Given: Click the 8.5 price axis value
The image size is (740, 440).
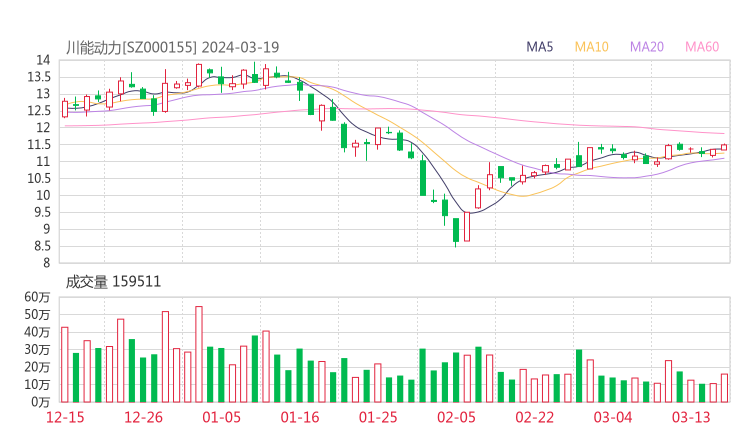Looking at the screenshot, I should coord(43,246).
